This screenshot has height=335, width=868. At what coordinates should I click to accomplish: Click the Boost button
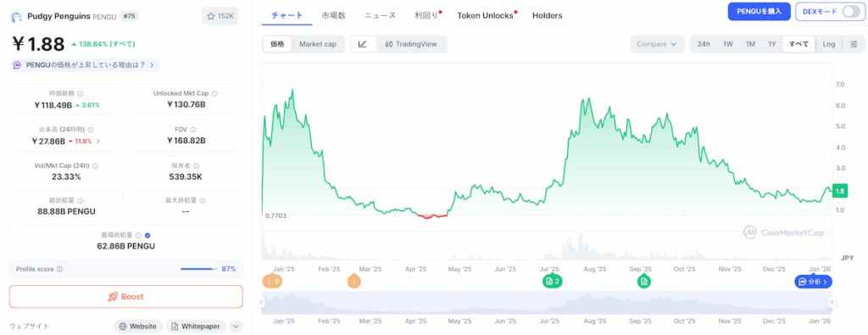tap(125, 297)
